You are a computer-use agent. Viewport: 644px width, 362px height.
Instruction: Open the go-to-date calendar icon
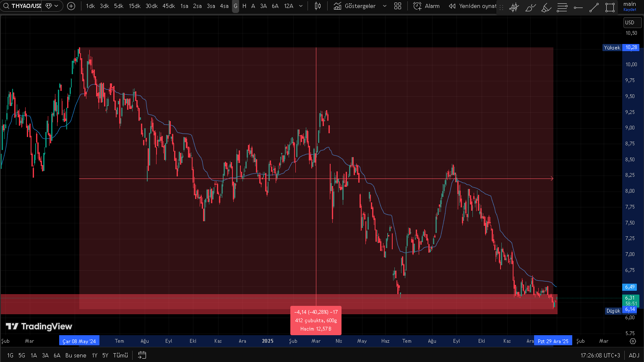pyautogui.click(x=142, y=355)
